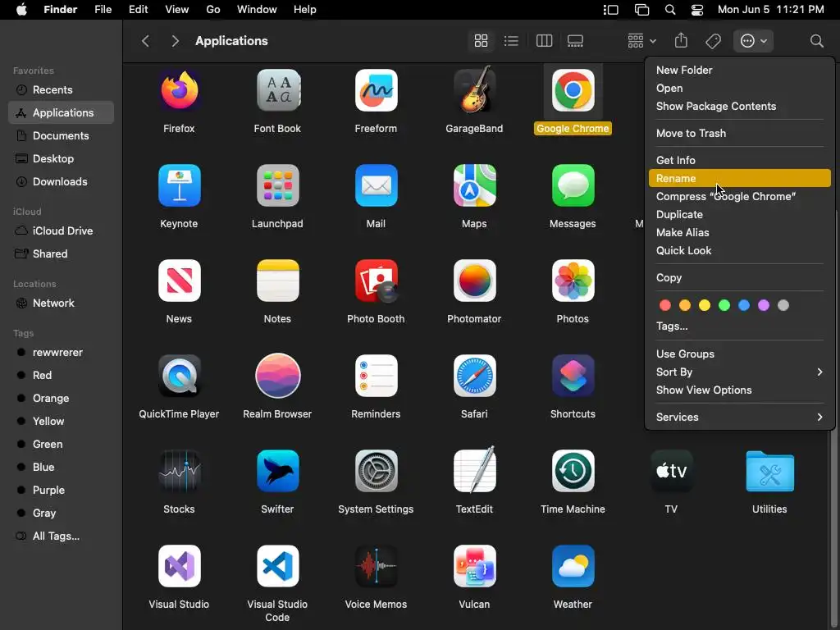Apply the green tag color
The height and width of the screenshot is (630, 840).
pos(724,305)
